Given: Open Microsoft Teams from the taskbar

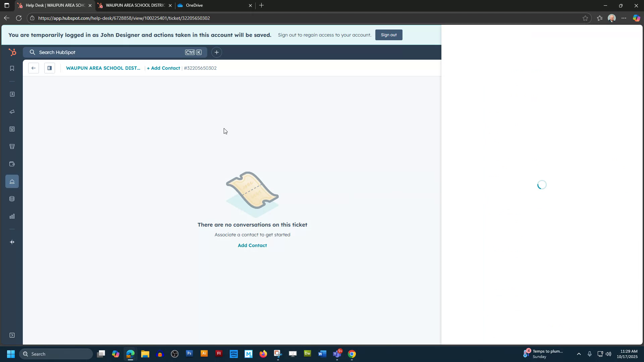Looking at the screenshot, I should pyautogui.click(x=337, y=354).
